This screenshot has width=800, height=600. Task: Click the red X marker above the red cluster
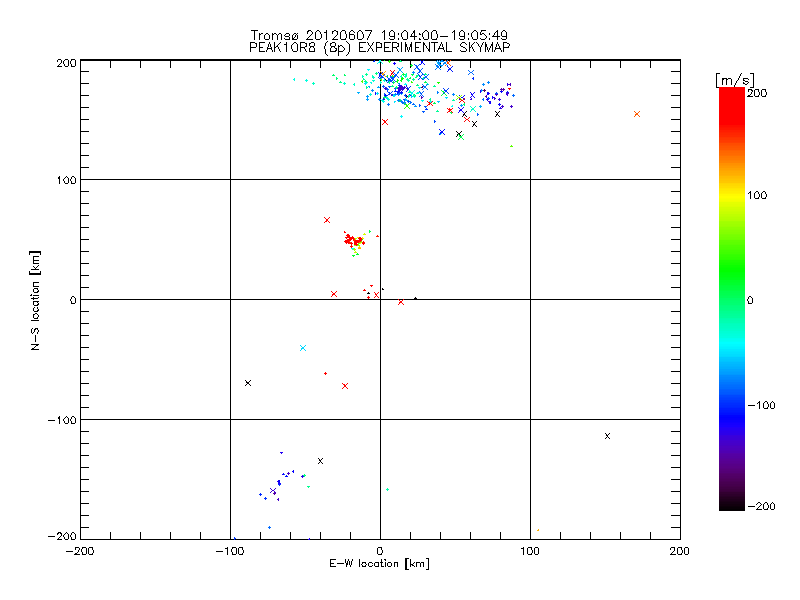327,220
